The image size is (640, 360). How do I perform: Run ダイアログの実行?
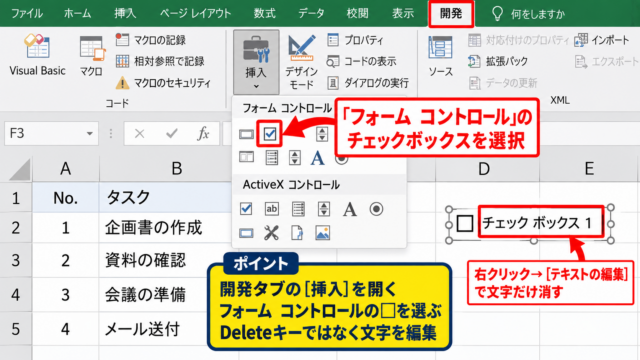(367, 83)
